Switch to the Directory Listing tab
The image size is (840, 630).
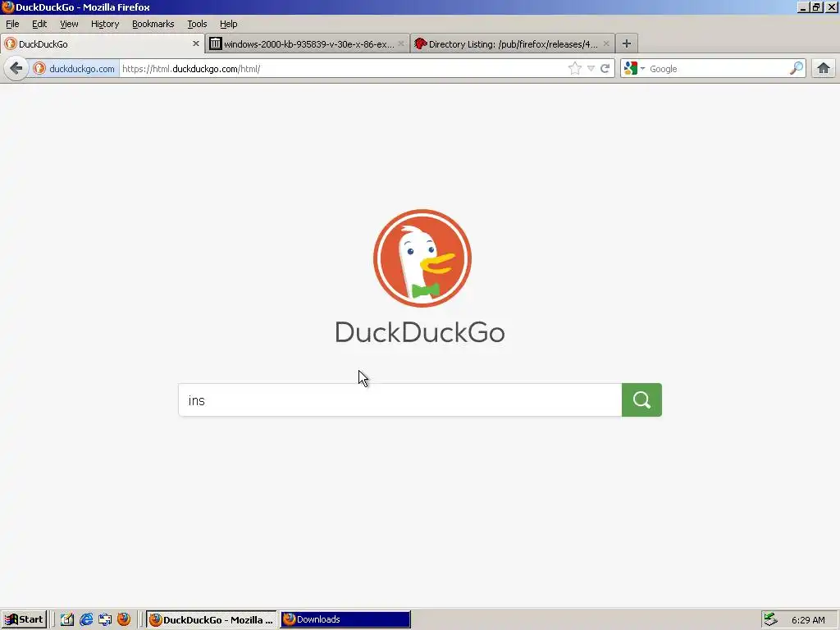[512, 44]
